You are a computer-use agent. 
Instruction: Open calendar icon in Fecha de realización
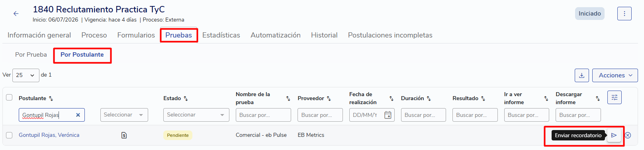[388, 115]
